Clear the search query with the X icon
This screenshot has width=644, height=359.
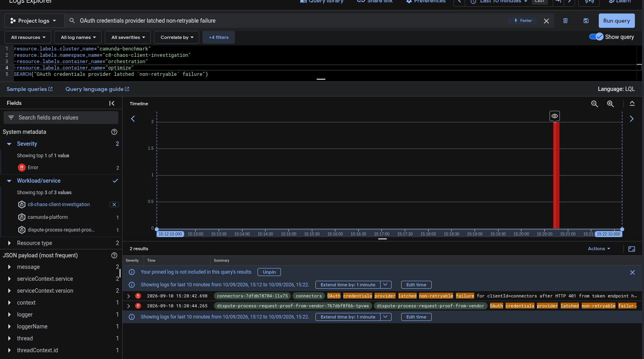pyautogui.click(x=546, y=21)
